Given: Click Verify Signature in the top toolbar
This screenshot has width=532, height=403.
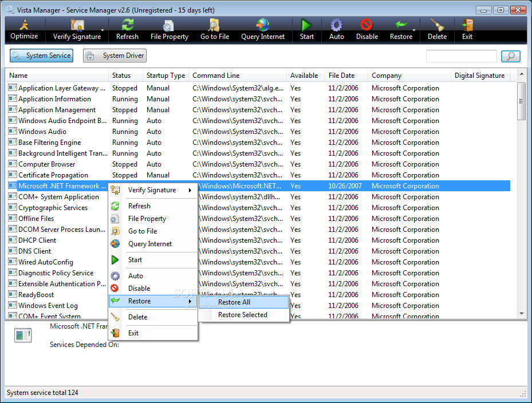Looking at the screenshot, I should click(77, 30).
